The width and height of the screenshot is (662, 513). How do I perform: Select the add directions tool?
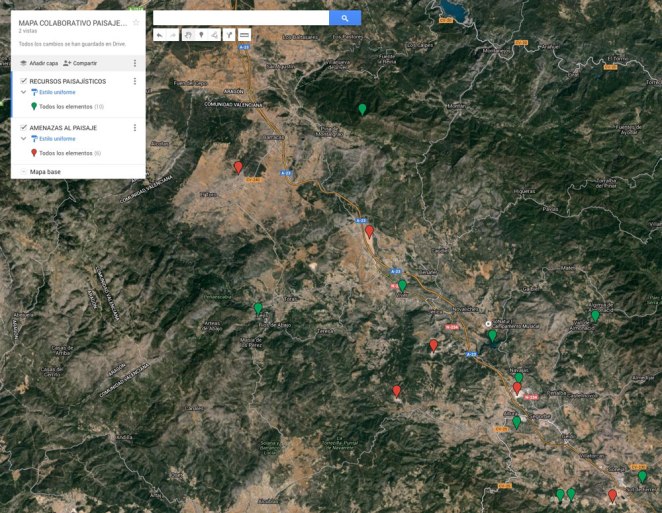(x=229, y=35)
